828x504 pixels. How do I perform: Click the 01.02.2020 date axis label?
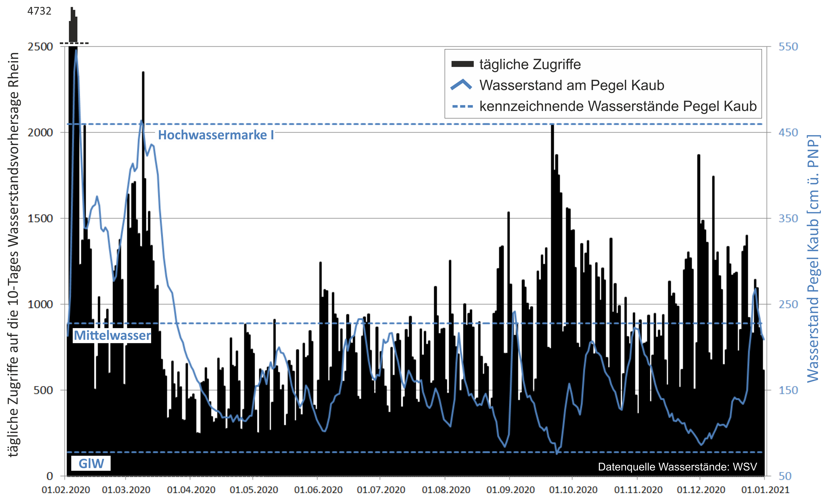pos(66,490)
